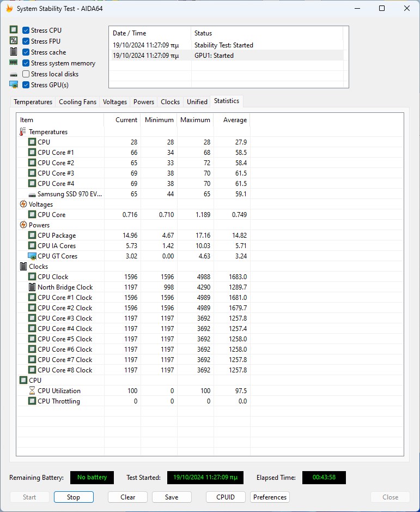Click the 'CPU Core #1 Clock' row label

[x=65, y=298]
